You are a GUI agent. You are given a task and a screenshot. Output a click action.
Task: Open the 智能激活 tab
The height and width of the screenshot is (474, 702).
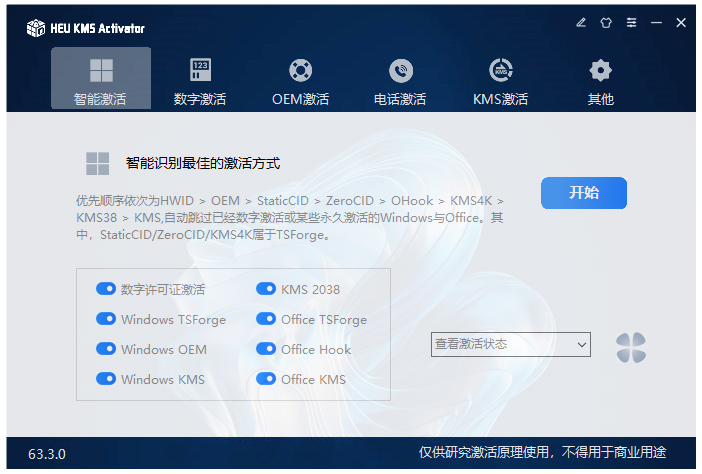point(101,79)
